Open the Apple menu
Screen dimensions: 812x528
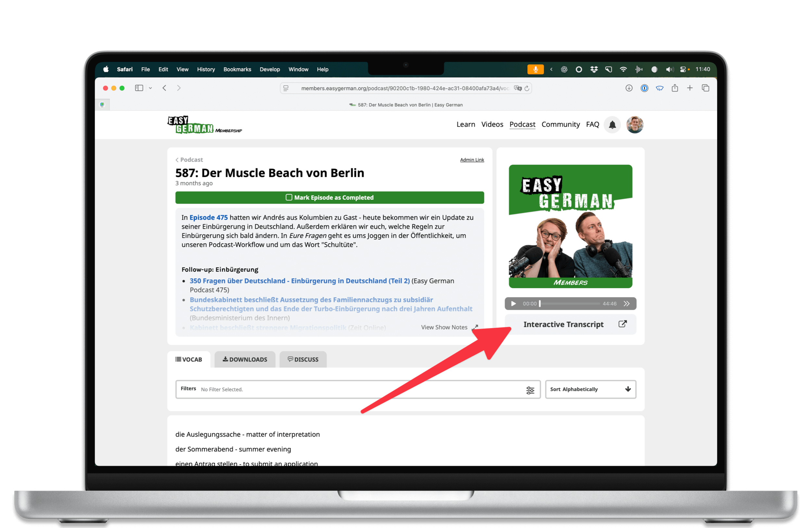click(106, 69)
